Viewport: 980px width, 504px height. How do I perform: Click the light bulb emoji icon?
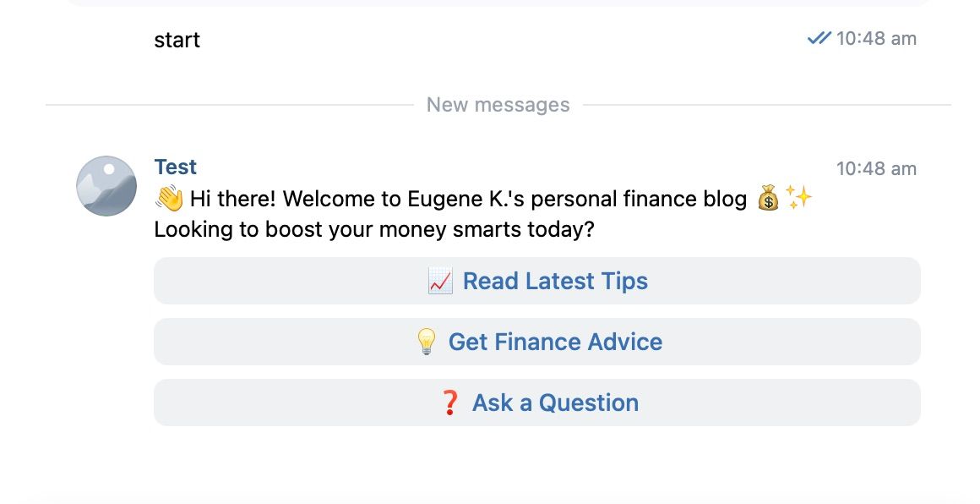tap(427, 342)
